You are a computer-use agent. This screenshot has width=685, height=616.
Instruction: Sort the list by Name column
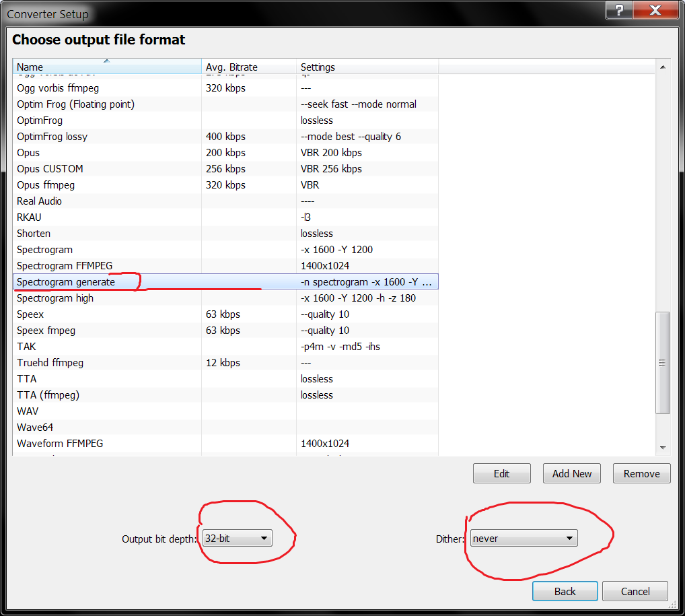point(107,67)
